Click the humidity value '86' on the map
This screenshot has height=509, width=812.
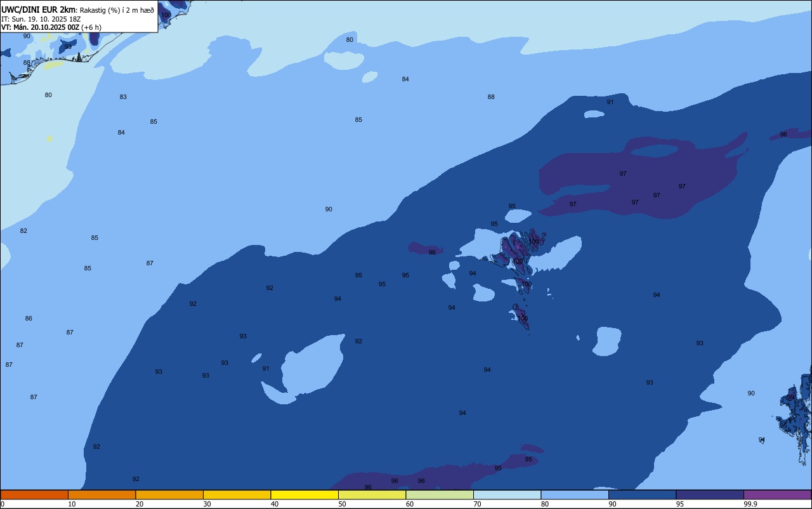coord(29,319)
